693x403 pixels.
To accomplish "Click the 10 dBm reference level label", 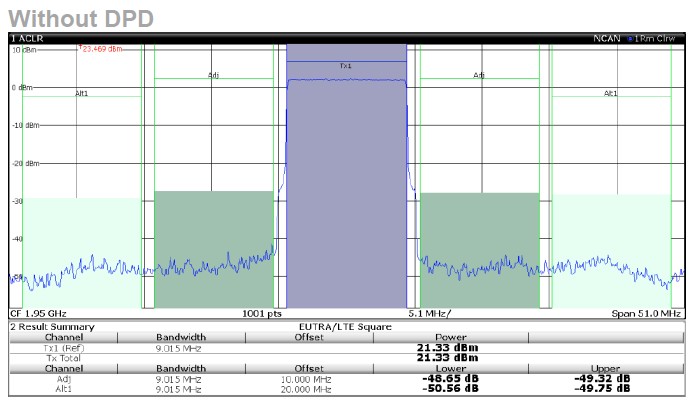I will click(20, 49).
